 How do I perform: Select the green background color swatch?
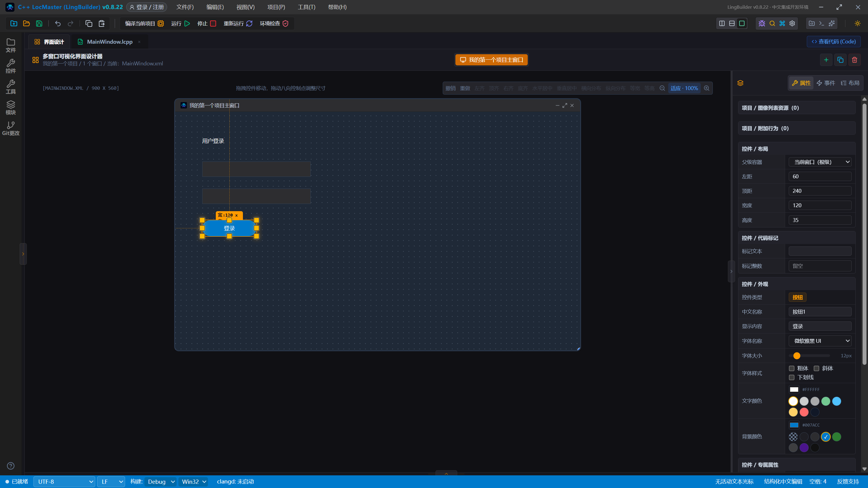coord(836,437)
